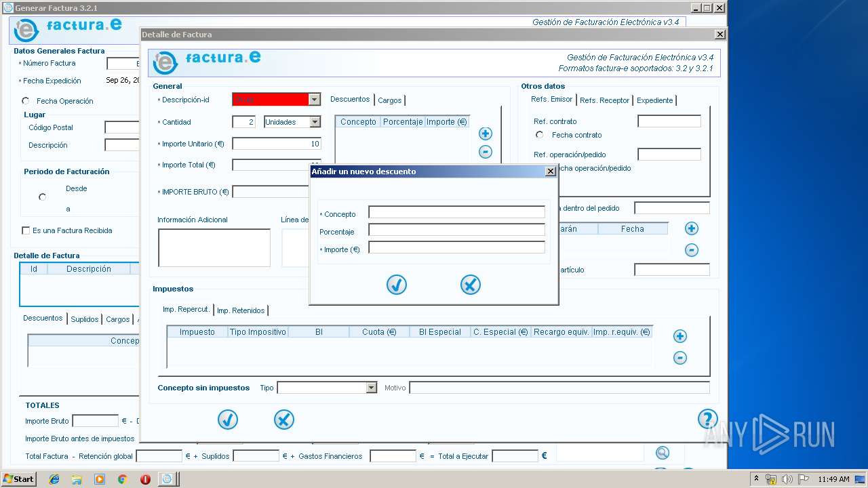
Task: Check Es una Factura Recibida
Action: click(26, 230)
